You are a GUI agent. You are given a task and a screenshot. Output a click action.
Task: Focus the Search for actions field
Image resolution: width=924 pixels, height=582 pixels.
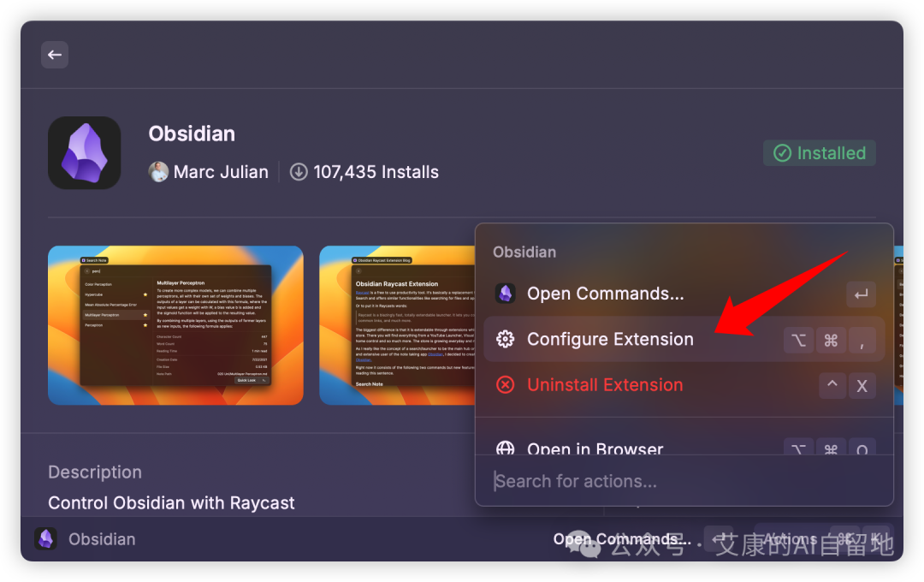(684, 481)
